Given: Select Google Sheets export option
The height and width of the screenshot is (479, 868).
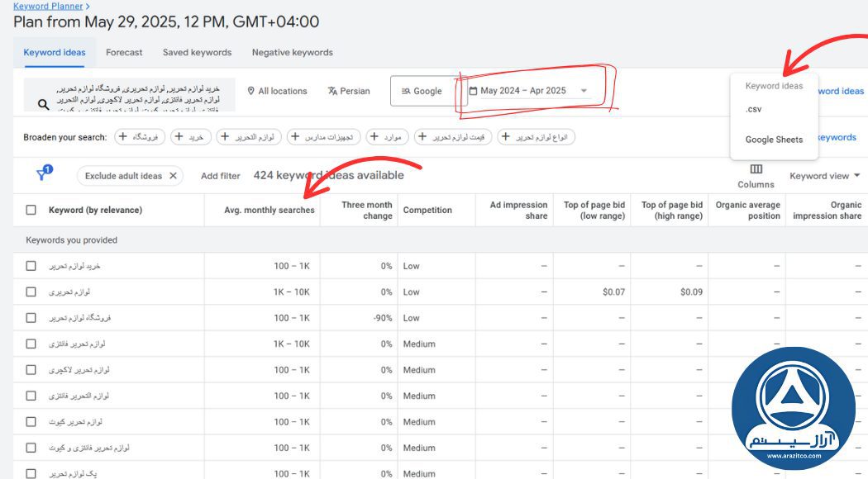Looking at the screenshot, I should [774, 140].
